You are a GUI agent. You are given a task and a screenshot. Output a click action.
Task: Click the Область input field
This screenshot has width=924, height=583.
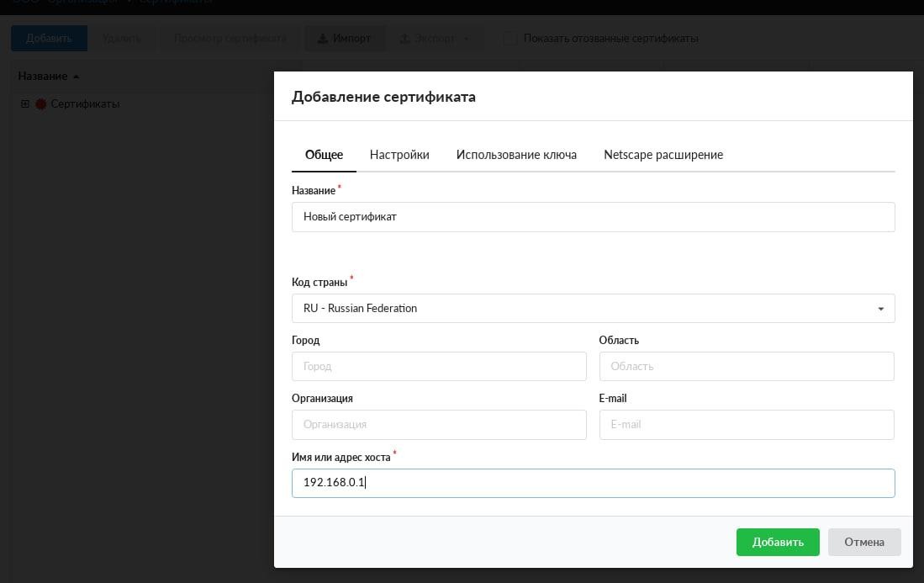pyautogui.click(x=746, y=366)
